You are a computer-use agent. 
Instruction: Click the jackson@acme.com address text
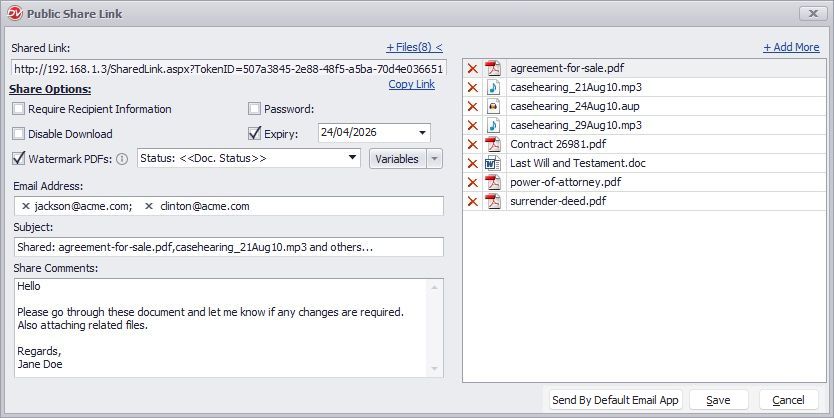click(x=84, y=206)
